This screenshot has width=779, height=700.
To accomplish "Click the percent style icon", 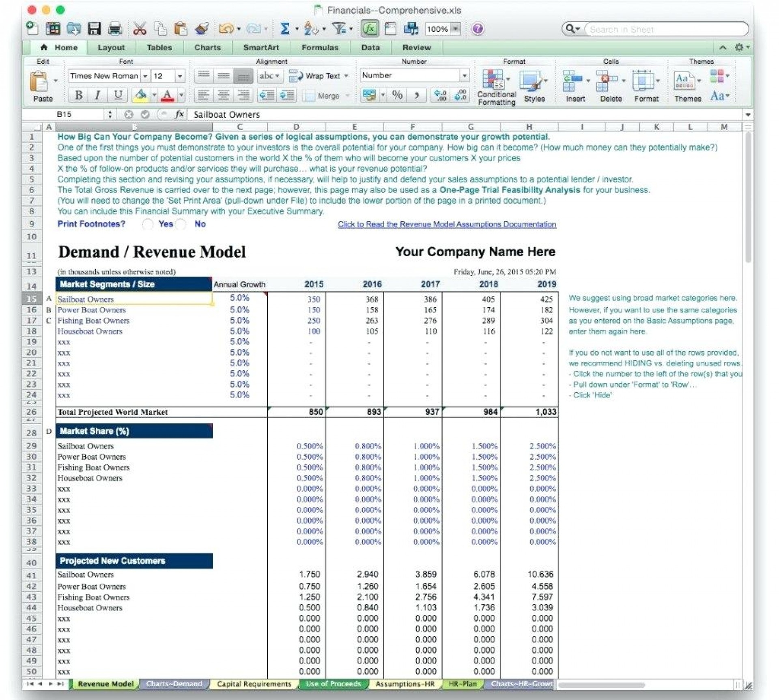I will [397, 95].
